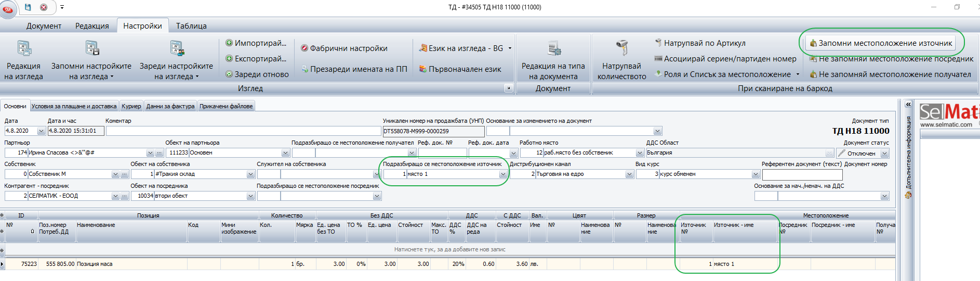The image size is (980, 281).
Task: Open the Собственик dropdown arrow
Action: click(x=115, y=174)
